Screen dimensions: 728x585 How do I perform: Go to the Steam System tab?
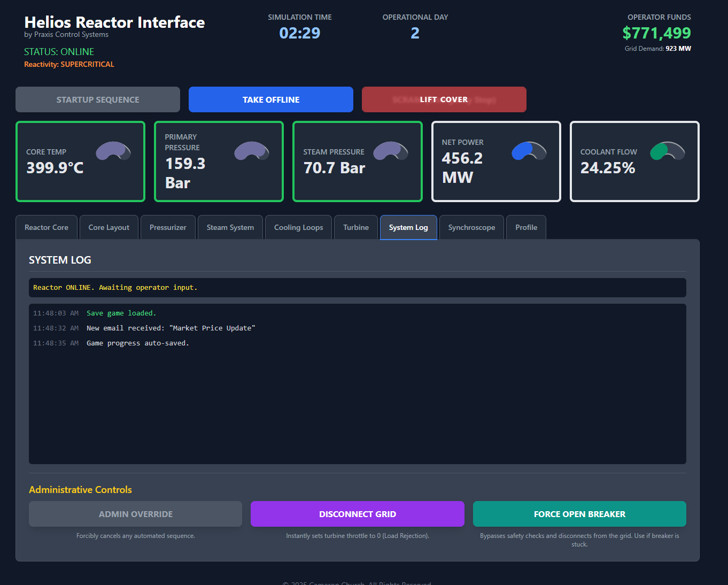pos(230,227)
